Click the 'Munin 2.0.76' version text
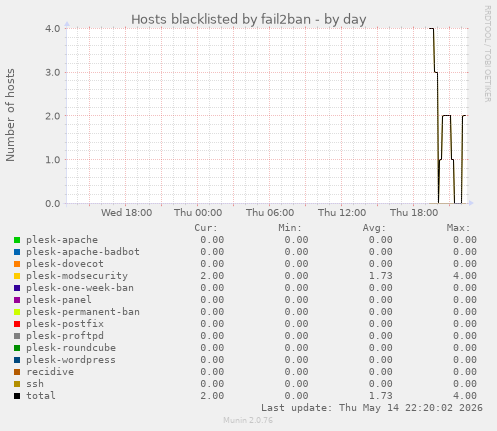497x431 pixels. (248, 420)
